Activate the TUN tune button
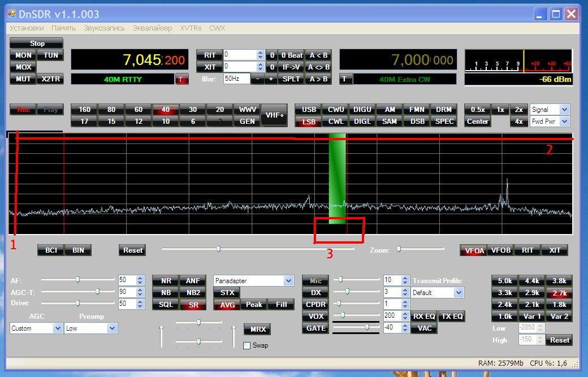588x377 pixels. (x=51, y=55)
